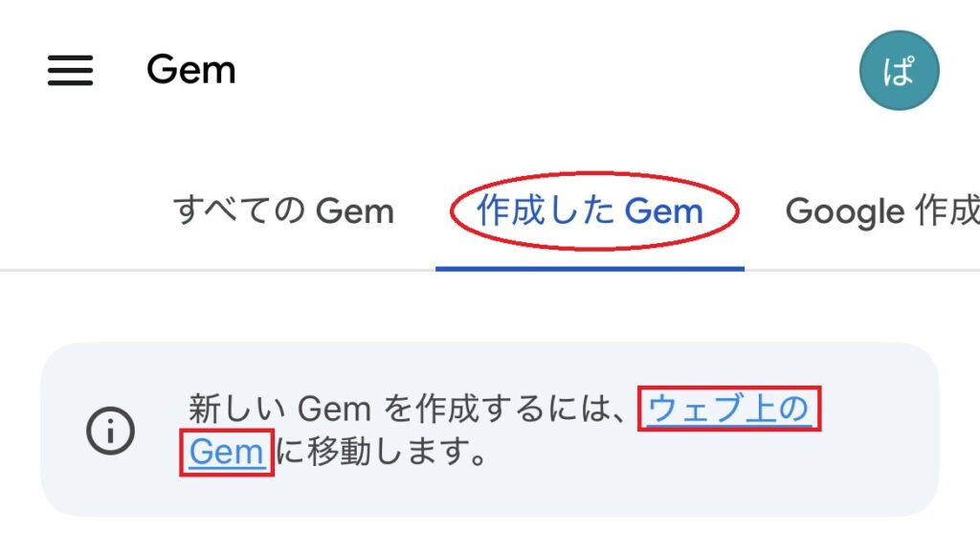The width and height of the screenshot is (980, 554).
Task: Tap the red-circled 作成した Gem label
Action: coord(590,211)
